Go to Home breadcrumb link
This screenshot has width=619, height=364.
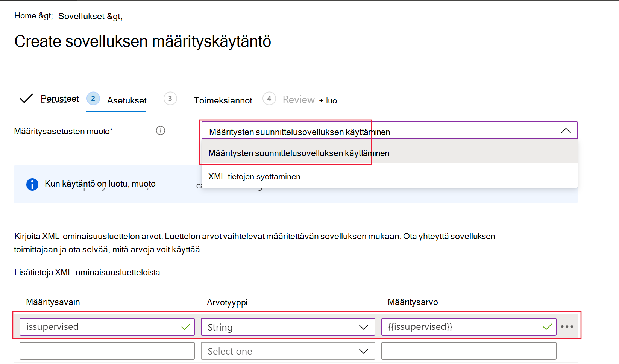(x=25, y=16)
